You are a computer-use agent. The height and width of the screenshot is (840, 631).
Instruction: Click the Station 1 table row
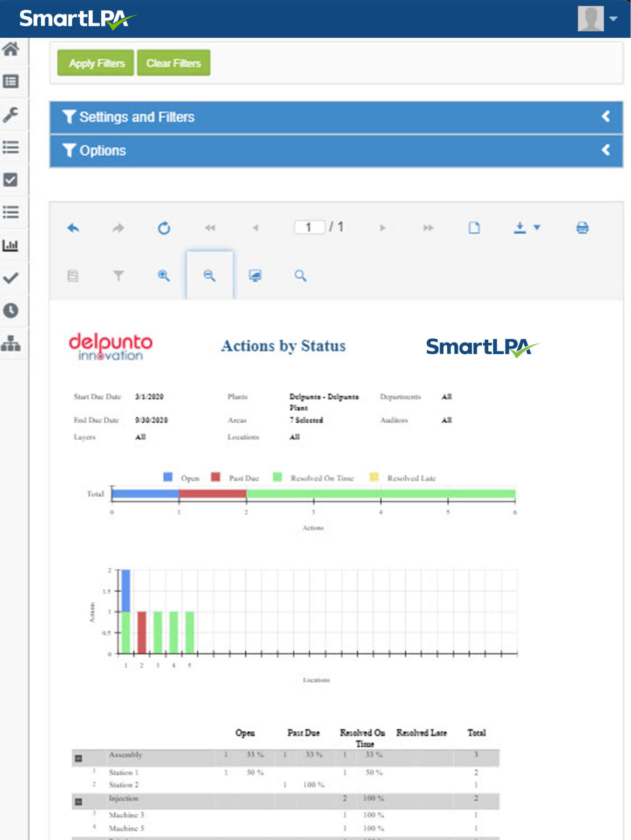[285, 772]
